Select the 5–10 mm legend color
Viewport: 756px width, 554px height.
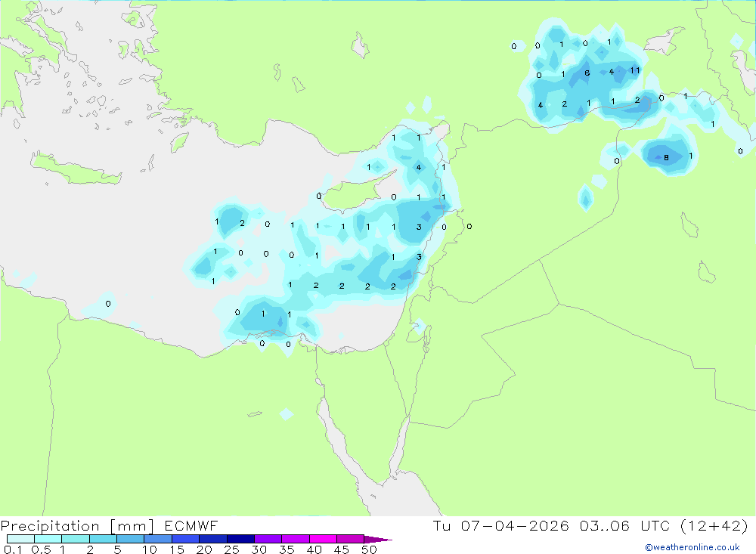pyautogui.click(x=130, y=539)
